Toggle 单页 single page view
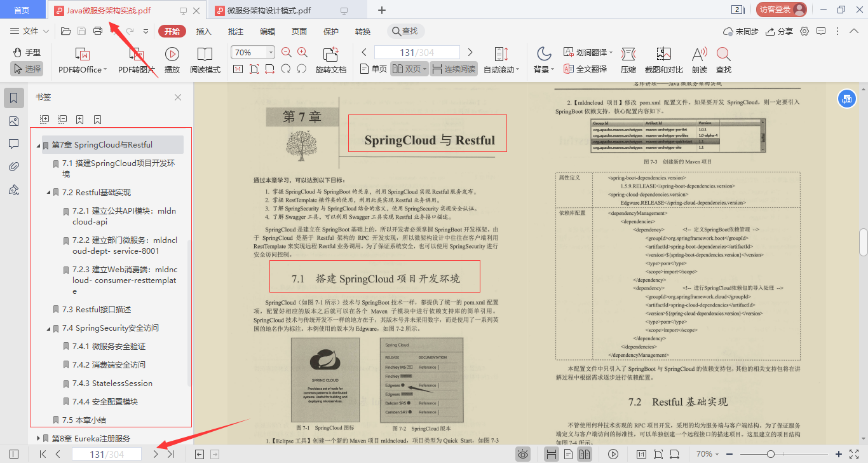Screen dimensions: 868x463 pos(374,69)
